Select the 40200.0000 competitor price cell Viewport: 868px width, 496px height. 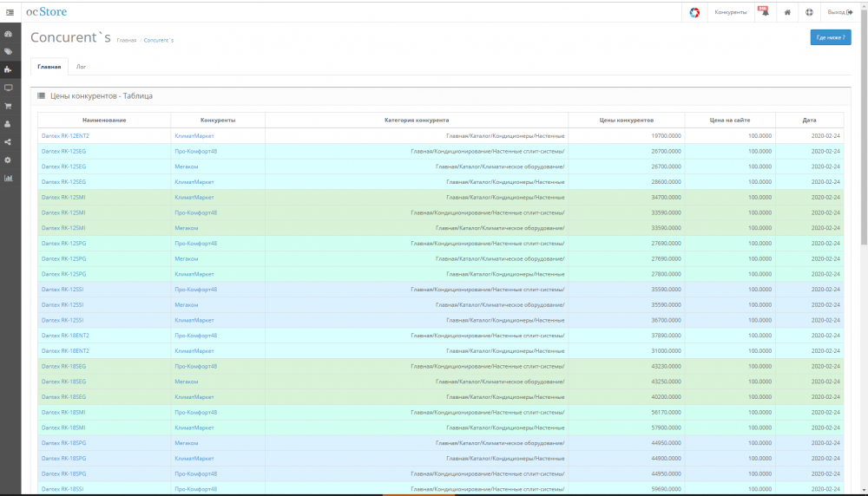[x=627, y=397]
